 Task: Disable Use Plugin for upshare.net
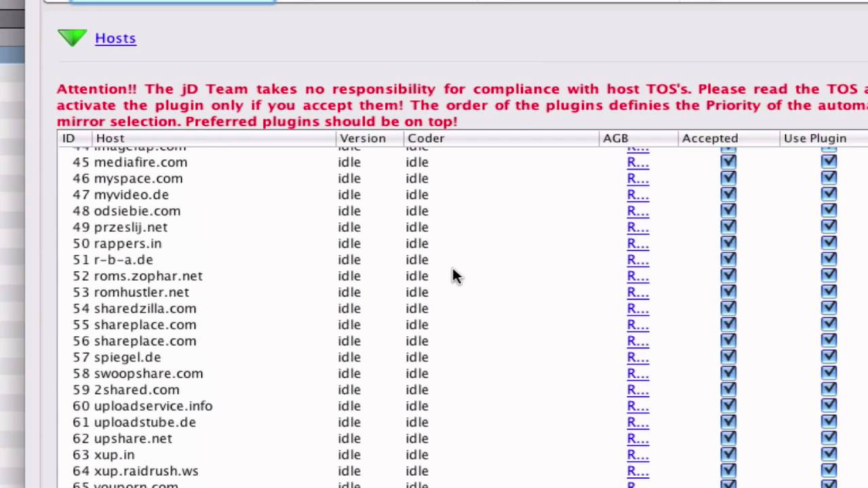coord(829,438)
